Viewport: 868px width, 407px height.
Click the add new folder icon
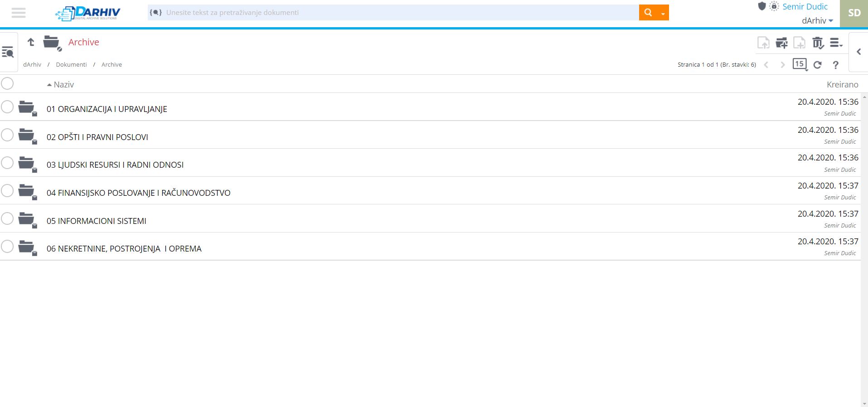click(781, 43)
